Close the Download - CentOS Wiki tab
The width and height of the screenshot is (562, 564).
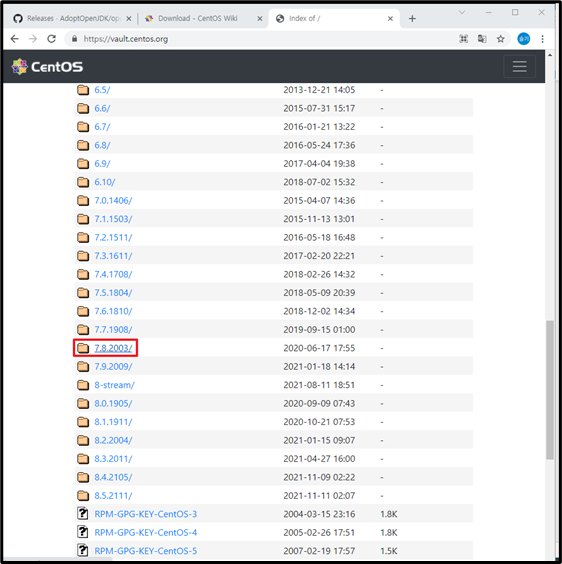259,18
